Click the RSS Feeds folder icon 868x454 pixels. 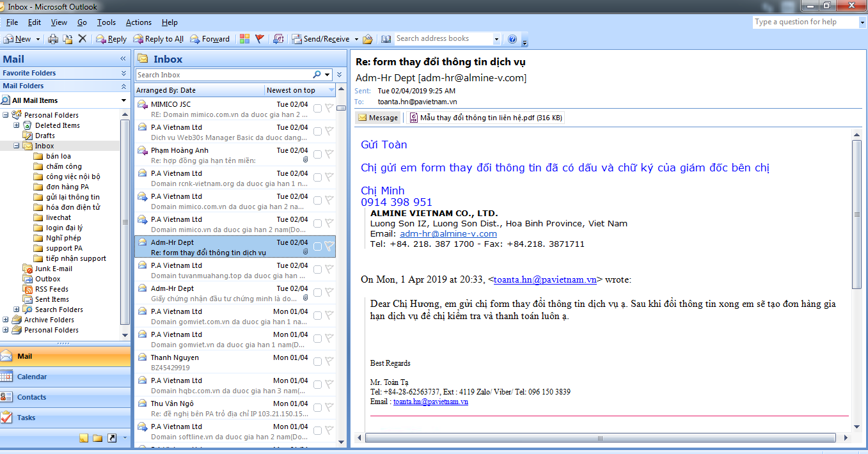pos(28,289)
